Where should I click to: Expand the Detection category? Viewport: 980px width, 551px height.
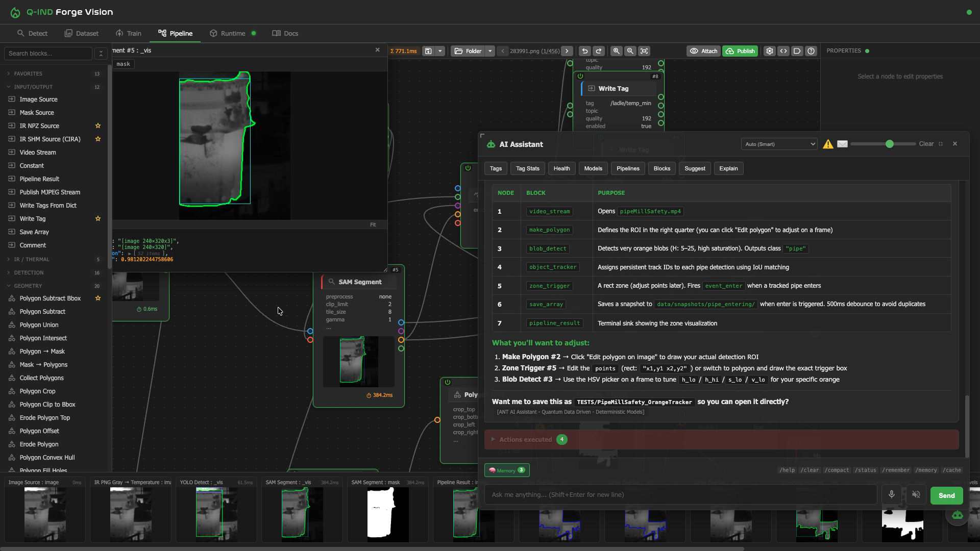coord(54,273)
